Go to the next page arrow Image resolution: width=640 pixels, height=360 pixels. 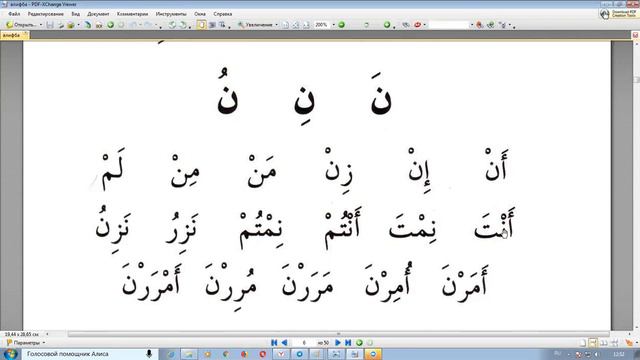[x=338, y=343]
